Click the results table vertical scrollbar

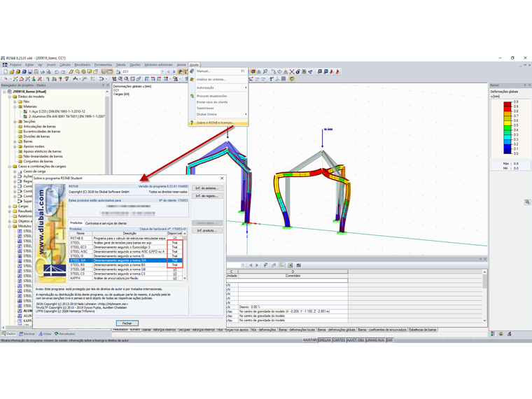pyautogui.click(x=484, y=296)
